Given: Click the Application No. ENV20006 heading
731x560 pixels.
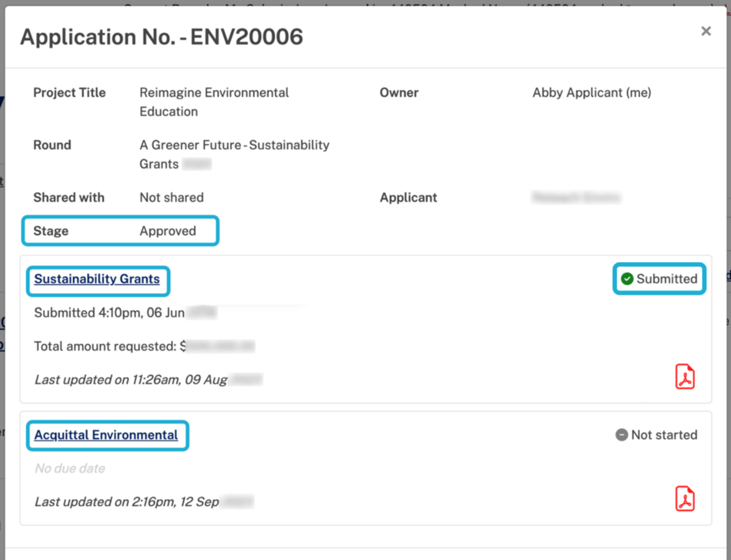Looking at the screenshot, I should pyautogui.click(x=162, y=36).
